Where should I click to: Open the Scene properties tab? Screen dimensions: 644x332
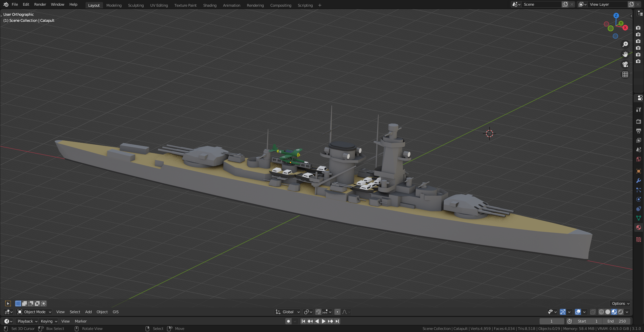point(638,150)
